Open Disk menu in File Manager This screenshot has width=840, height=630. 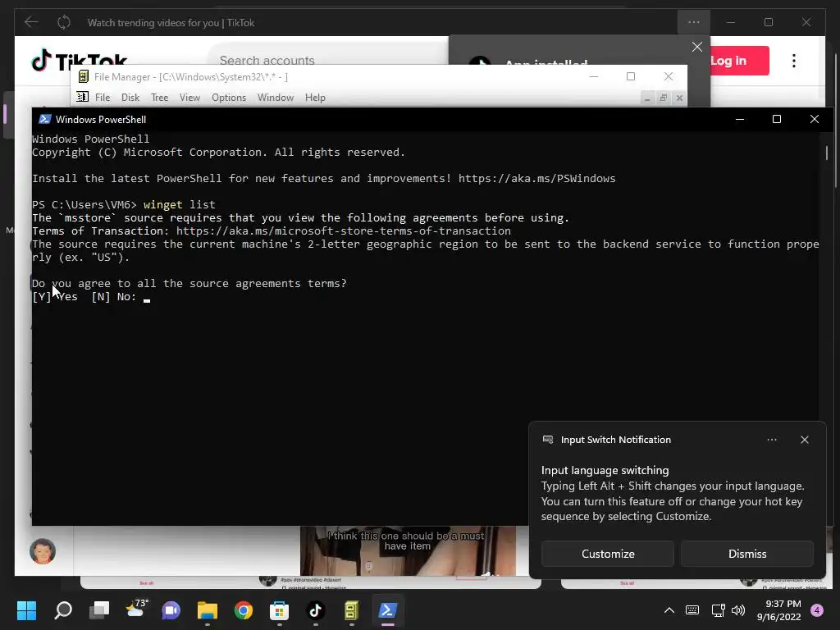(x=130, y=98)
